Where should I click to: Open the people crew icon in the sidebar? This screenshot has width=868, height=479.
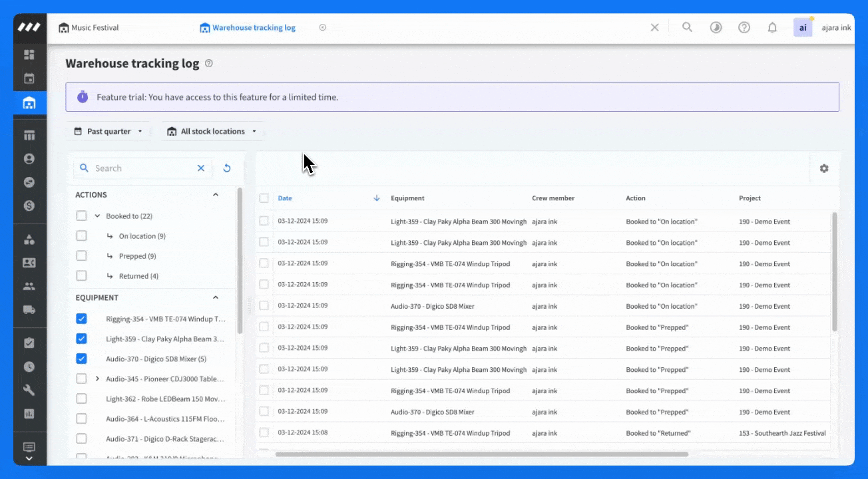click(x=29, y=286)
